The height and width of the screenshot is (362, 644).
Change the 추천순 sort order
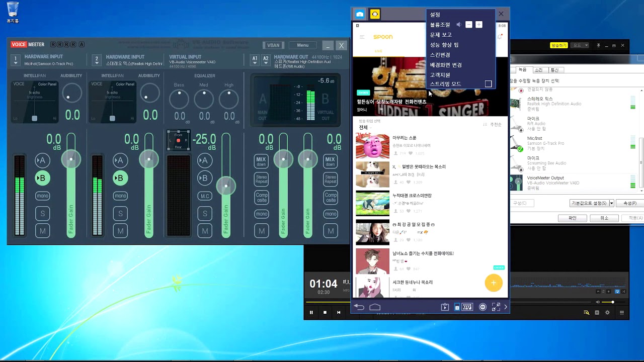[x=493, y=124]
